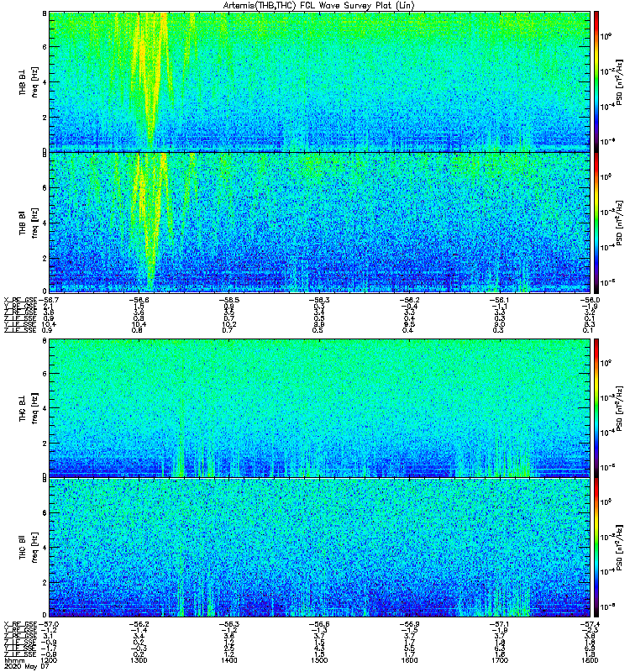Image resolution: width=630 pixels, height=672 pixels.
Task: Click the frequency tick '4' on THB B⊥ axis
Action: pyautogui.click(x=45, y=82)
